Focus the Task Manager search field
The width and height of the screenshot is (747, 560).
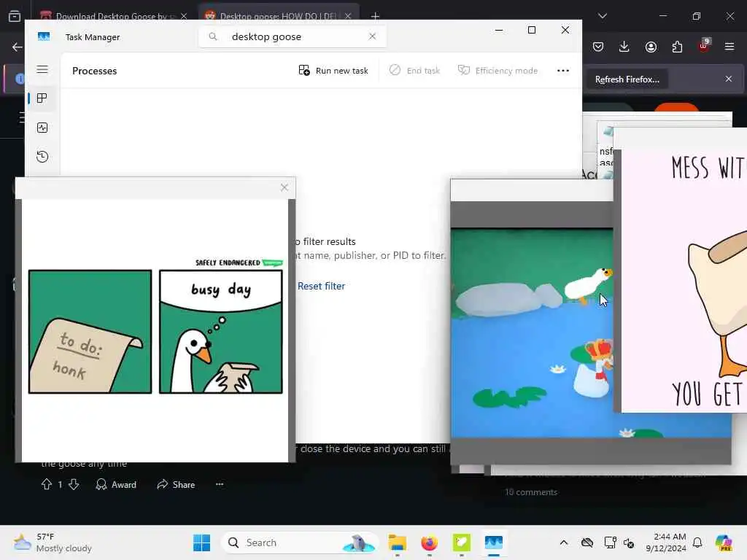292,36
